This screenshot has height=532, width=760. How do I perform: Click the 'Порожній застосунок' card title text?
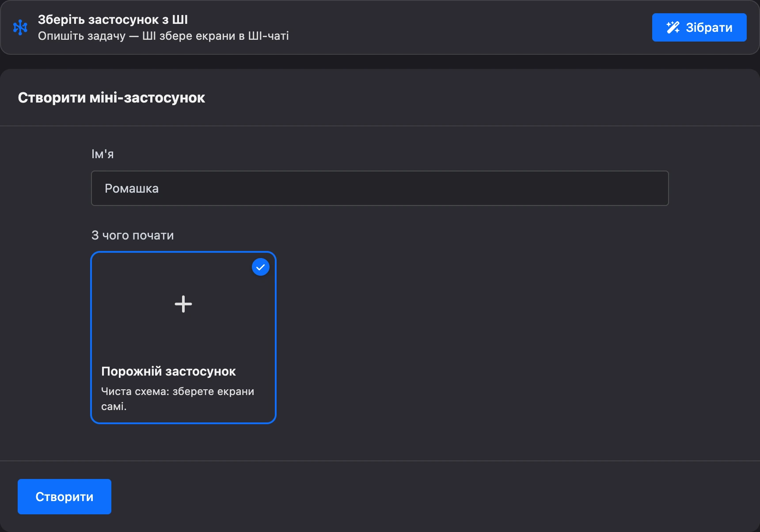pos(168,371)
